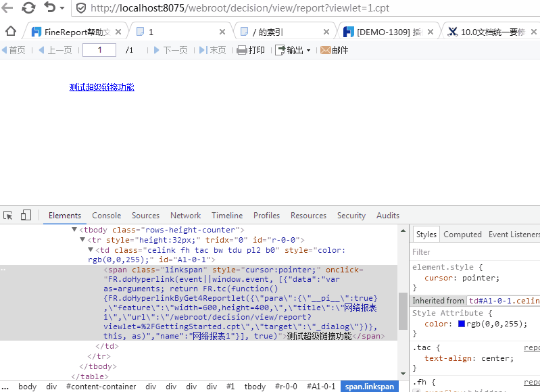Viewport: 540px width, 392px height.
Task: Reload the page with refresh icon
Action: click(28, 8)
